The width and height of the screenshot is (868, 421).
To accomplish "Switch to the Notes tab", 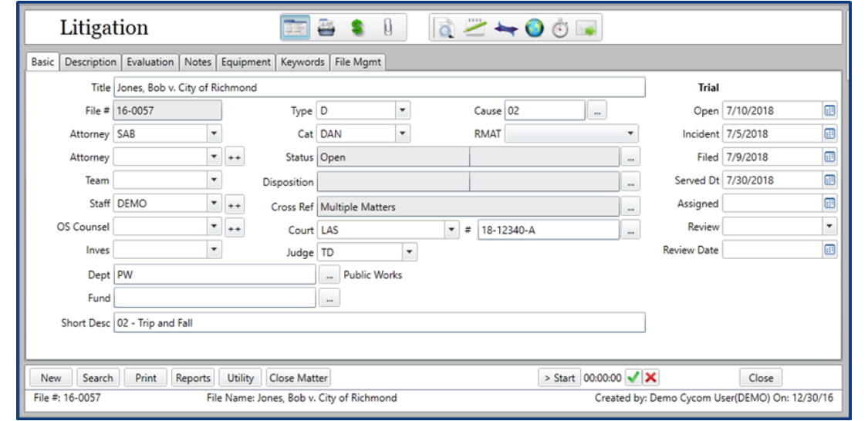I will tap(198, 62).
